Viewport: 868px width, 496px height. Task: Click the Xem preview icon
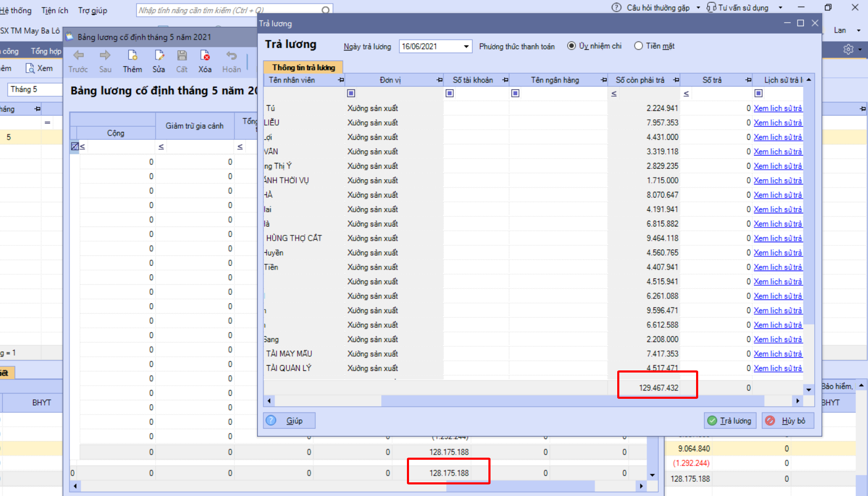[30, 68]
